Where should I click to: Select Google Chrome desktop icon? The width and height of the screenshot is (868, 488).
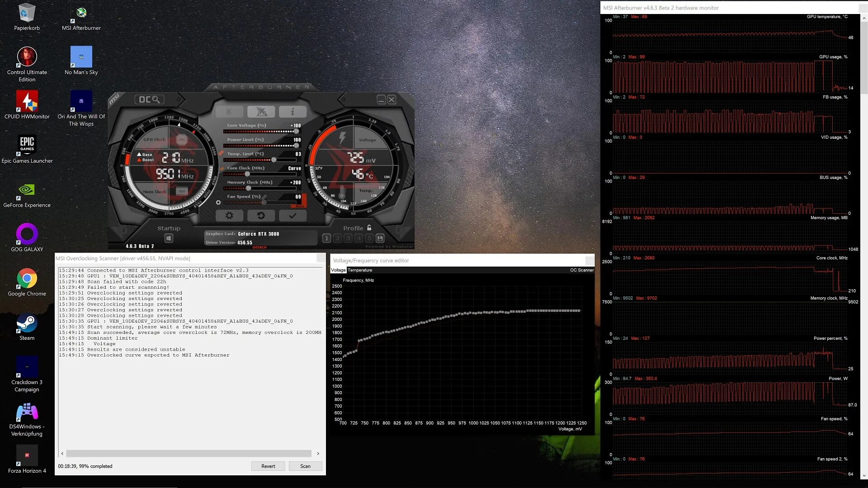tap(27, 282)
